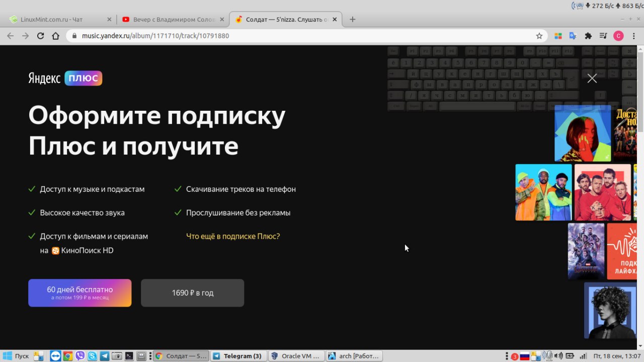Launch Skype from the panel
This screenshot has width=644, height=362.
click(92, 356)
